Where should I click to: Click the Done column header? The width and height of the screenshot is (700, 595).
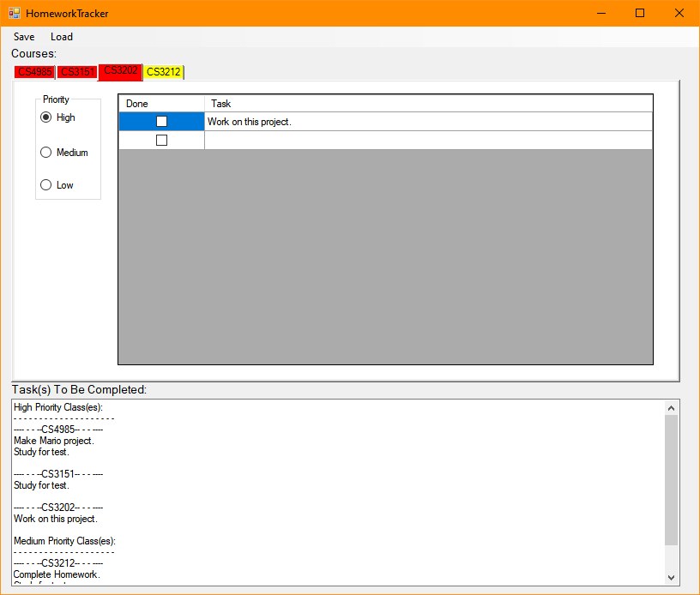(161, 104)
